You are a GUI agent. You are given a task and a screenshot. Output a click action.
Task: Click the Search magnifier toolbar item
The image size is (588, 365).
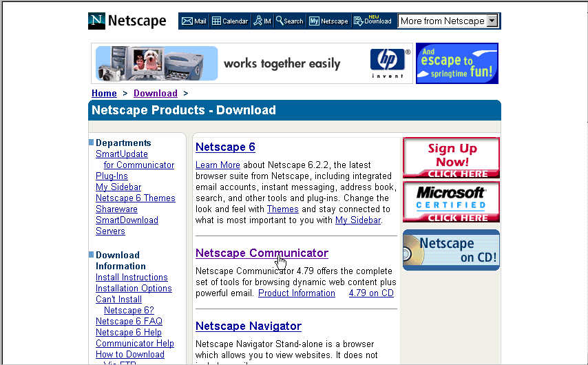pyautogui.click(x=290, y=21)
